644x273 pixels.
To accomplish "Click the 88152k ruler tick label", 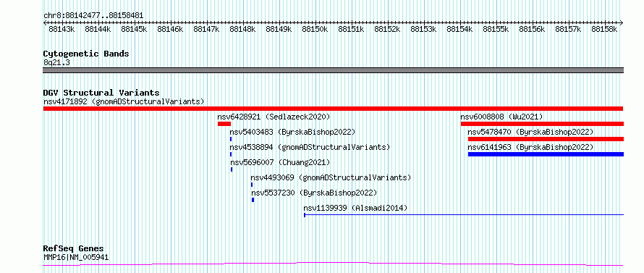I will [x=387, y=30].
